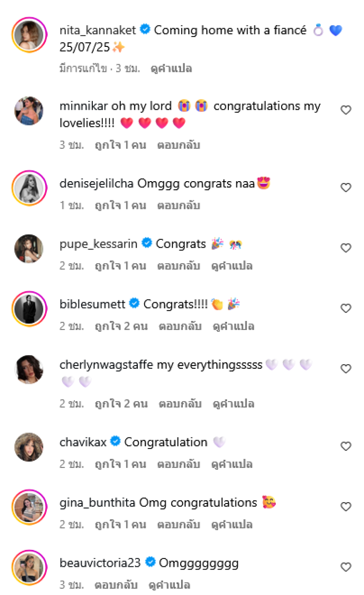Open gina_bunthita's profile avatar

click(x=29, y=507)
